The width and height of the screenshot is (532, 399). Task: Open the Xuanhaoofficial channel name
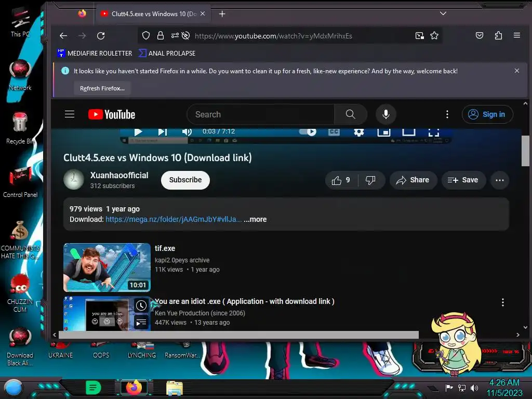tap(119, 176)
